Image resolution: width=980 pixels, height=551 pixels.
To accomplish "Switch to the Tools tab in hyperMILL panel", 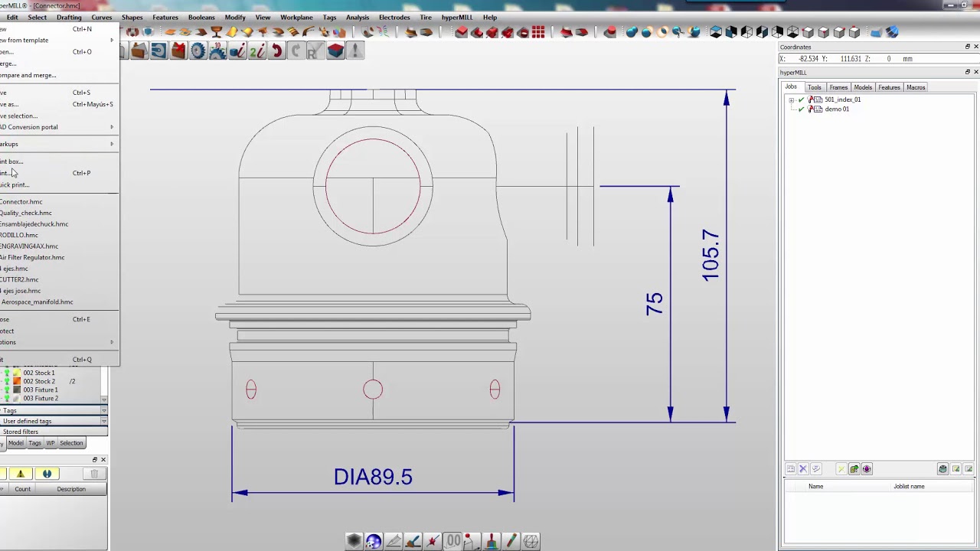I will click(x=815, y=87).
